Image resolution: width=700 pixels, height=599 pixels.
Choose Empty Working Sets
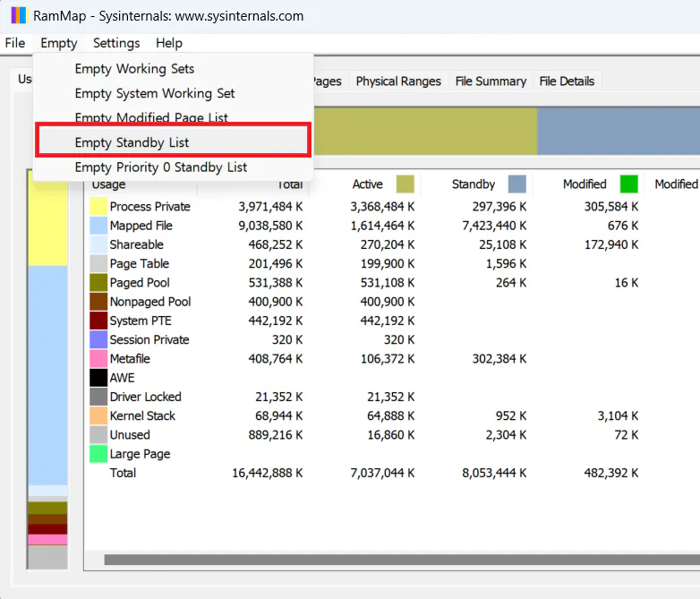(x=174, y=69)
